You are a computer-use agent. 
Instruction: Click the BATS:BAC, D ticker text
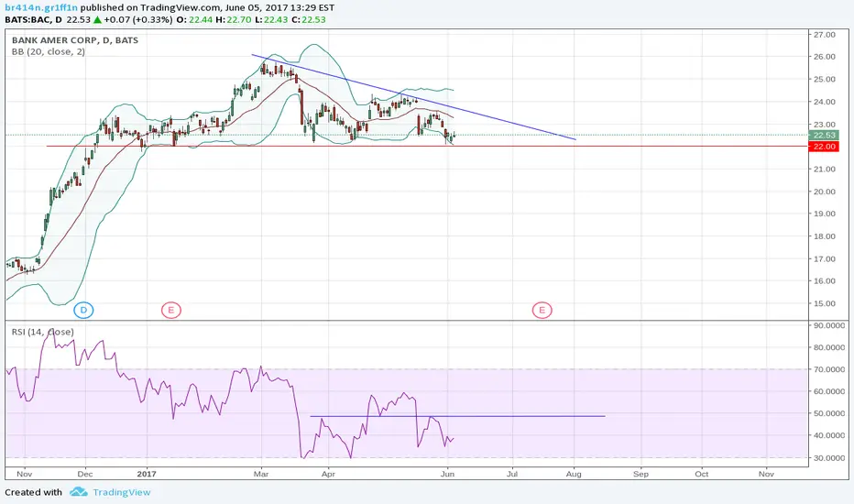[34, 19]
